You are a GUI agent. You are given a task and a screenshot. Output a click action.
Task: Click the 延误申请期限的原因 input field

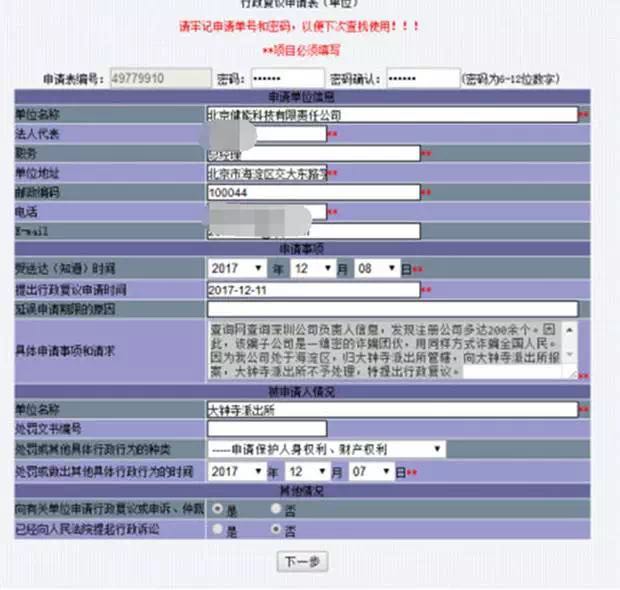click(x=391, y=308)
